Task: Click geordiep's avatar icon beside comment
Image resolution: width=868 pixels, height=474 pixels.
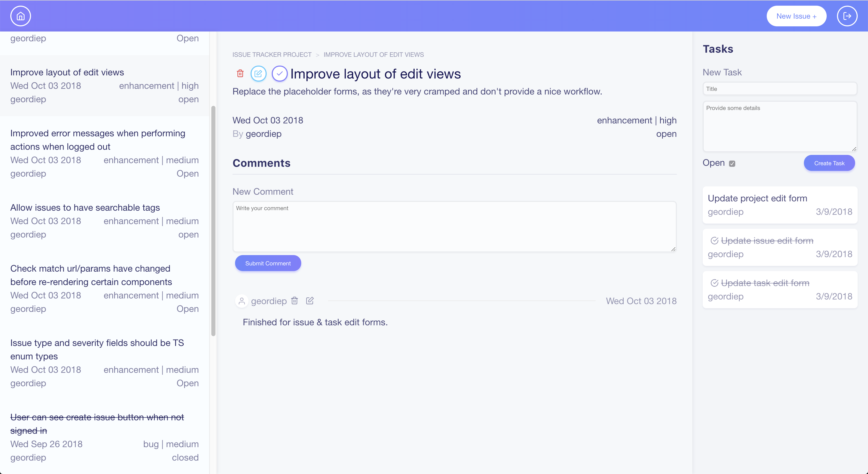Action: coord(242,301)
